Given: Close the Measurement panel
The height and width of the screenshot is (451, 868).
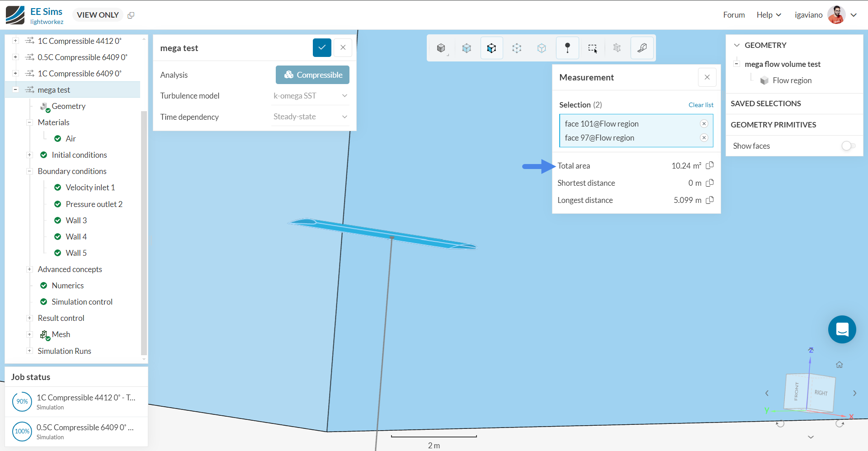Looking at the screenshot, I should tap(707, 77).
